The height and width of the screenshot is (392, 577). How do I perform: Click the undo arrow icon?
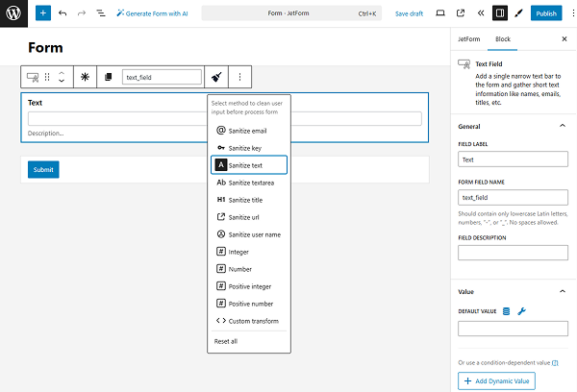63,13
